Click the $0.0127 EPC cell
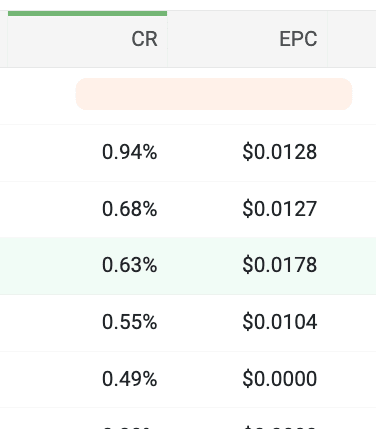Screen dimensions: 376x429 click(x=280, y=209)
